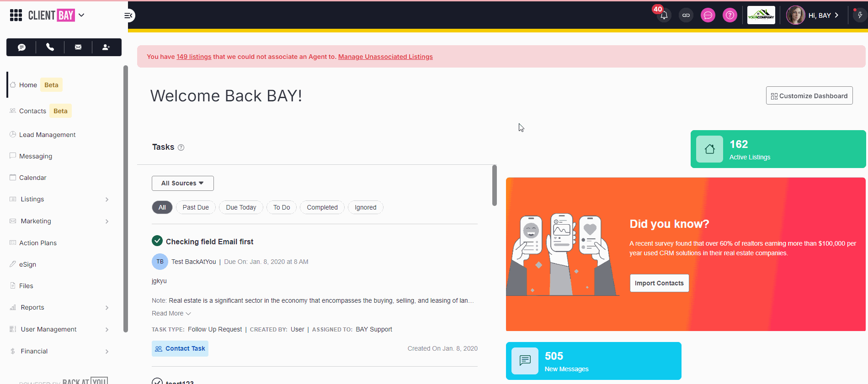Click the Contact Task button
The width and height of the screenshot is (868, 384).
pyautogui.click(x=180, y=348)
